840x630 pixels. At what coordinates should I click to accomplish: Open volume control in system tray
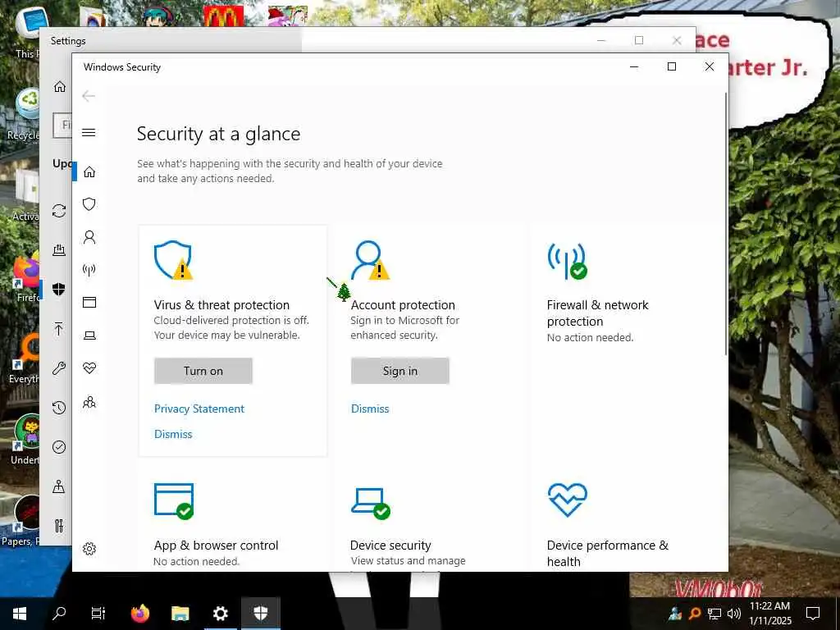click(734, 614)
